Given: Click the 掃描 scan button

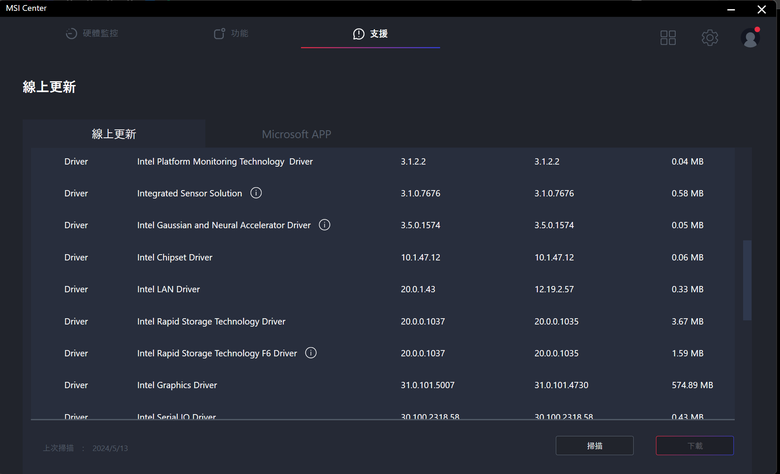Looking at the screenshot, I should click(594, 446).
